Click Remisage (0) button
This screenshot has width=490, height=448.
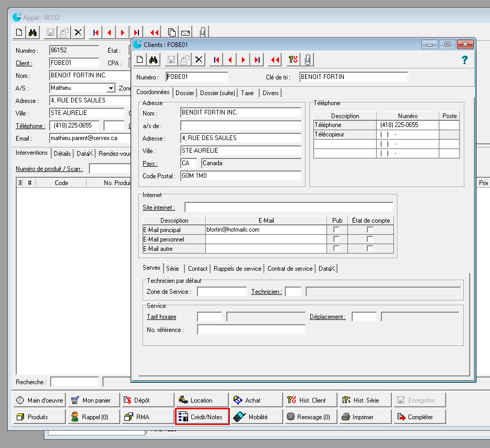311,417
